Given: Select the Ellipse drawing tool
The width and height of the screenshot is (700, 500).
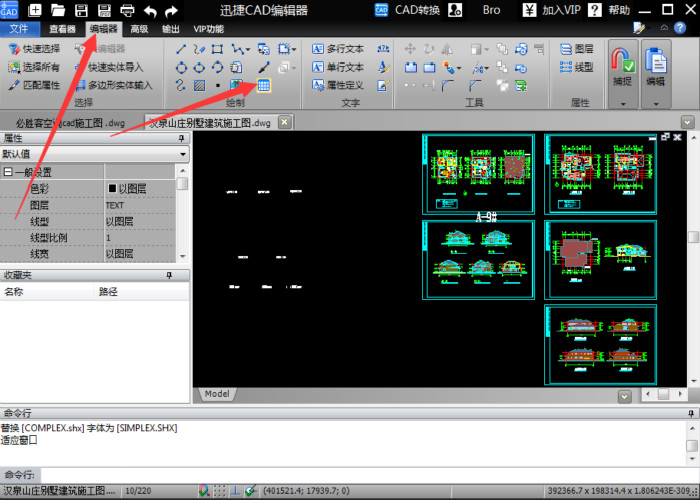Looking at the screenshot, I should pyautogui.click(x=199, y=67).
